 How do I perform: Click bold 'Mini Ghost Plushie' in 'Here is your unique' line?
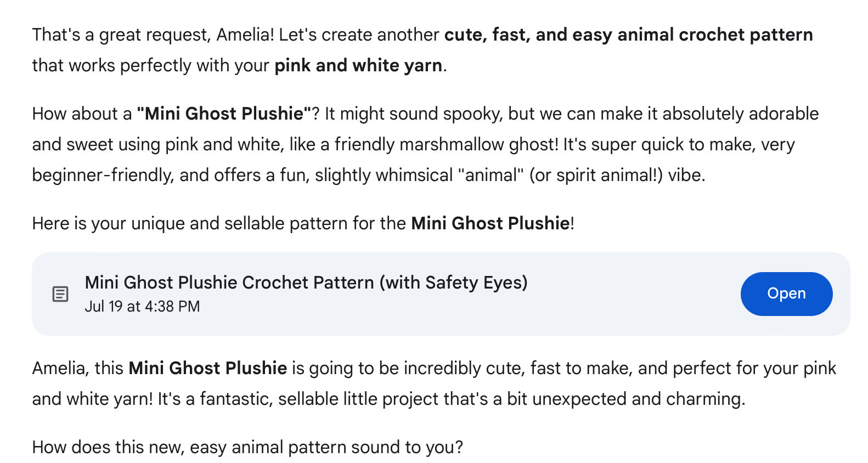point(491,223)
